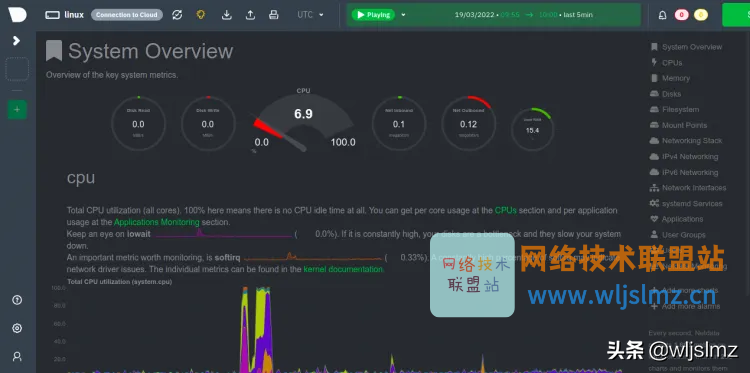
Task: Click the iowait sparkline chart
Action: (x=223, y=233)
